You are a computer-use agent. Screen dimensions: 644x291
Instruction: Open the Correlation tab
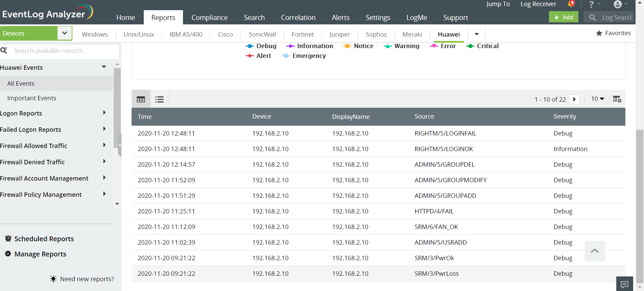298,17
